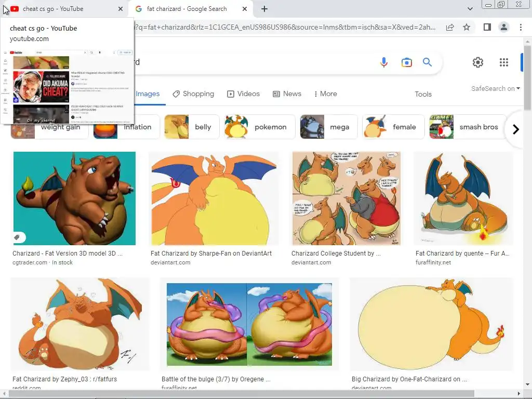Viewport: 532px width, 399px height.
Task: Filter by belly chip
Action: click(x=192, y=127)
